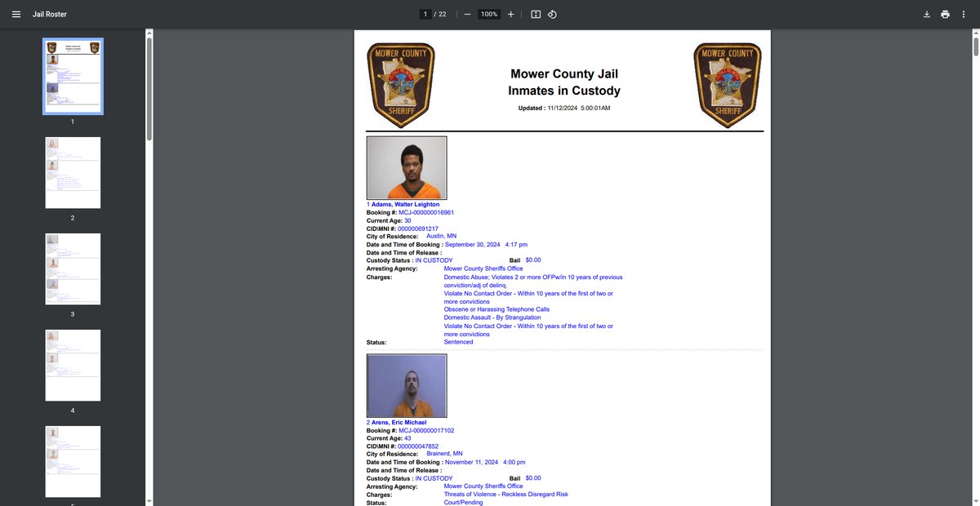Click 'Domestic Assault - By Strangulation' charge

pyautogui.click(x=492, y=317)
